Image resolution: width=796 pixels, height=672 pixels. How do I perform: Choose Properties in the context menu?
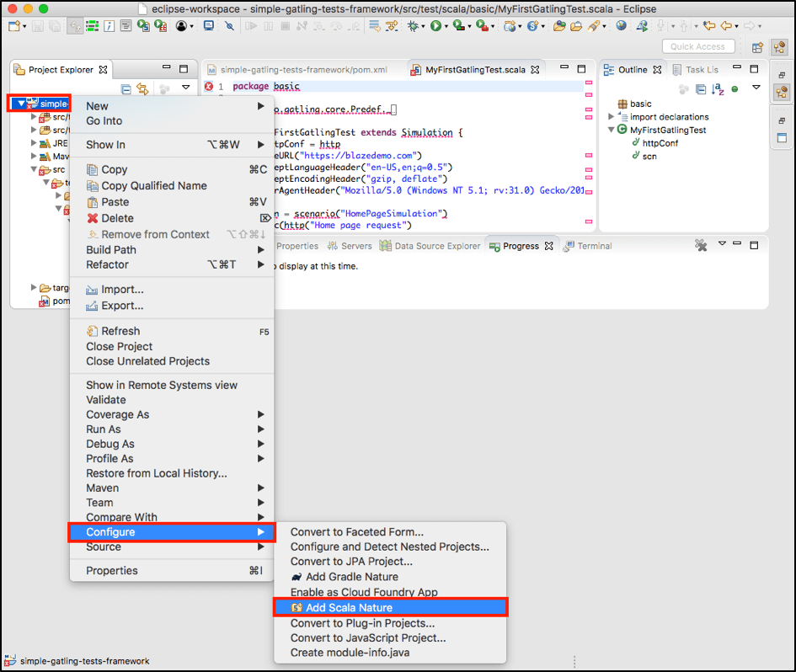click(172, 570)
